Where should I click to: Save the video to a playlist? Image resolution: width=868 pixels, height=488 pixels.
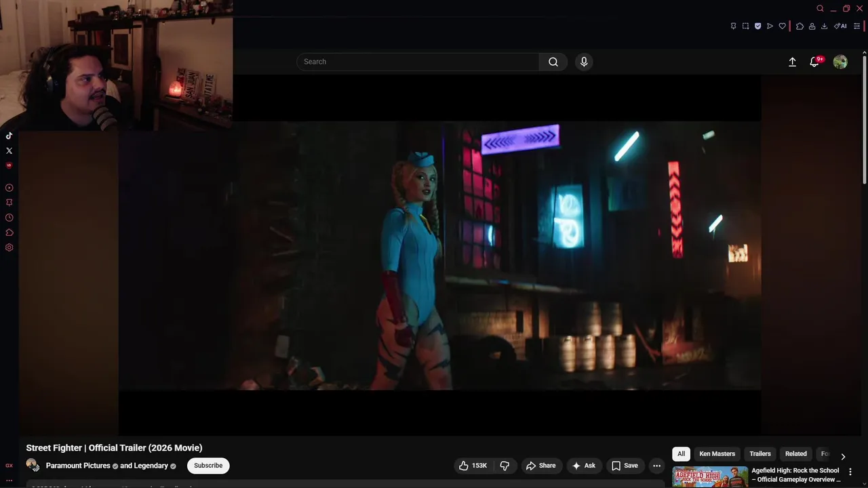(x=625, y=466)
